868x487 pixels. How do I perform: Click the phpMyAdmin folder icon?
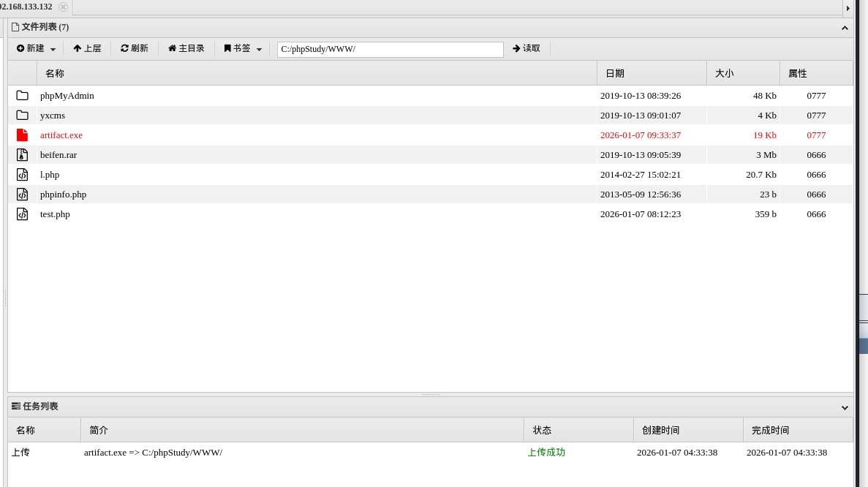[x=22, y=96]
